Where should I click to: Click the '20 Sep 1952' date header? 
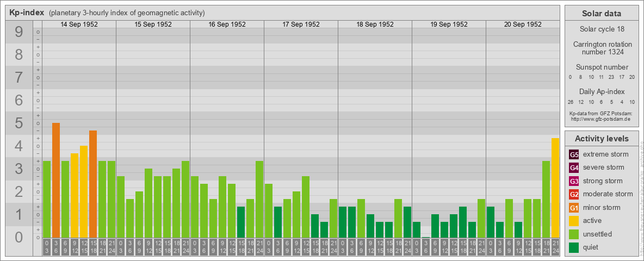point(523,24)
